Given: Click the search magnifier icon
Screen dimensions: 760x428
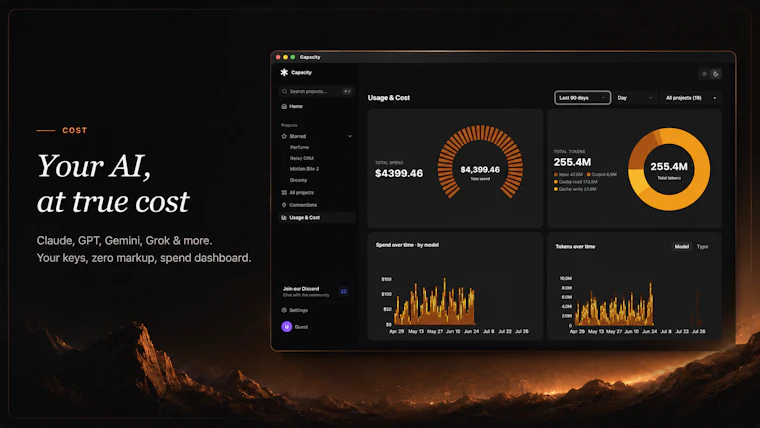Looking at the screenshot, I should (x=285, y=91).
